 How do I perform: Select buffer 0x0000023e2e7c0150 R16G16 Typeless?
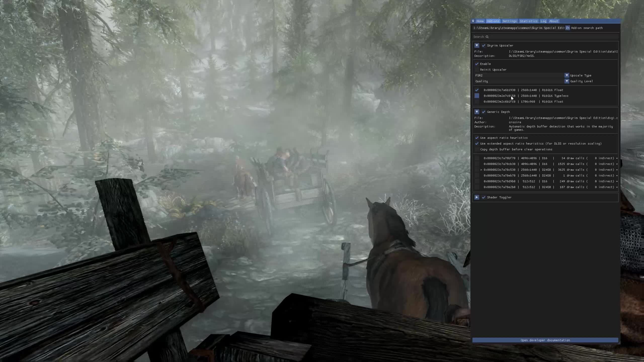477,96
